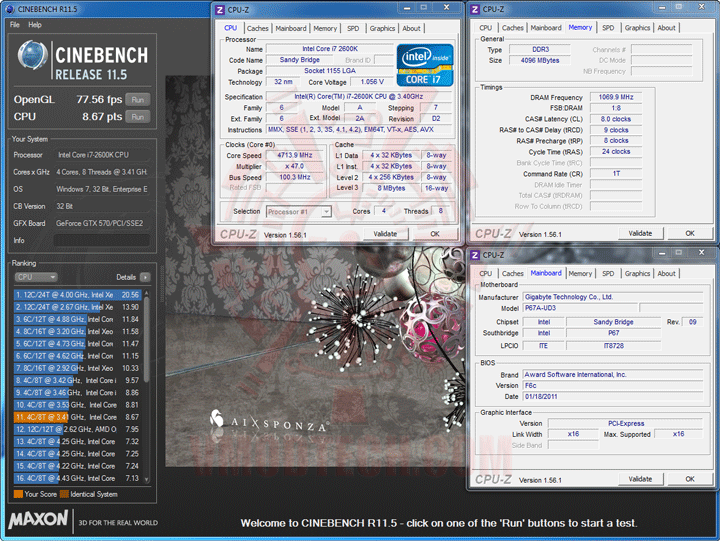Image resolution: width=720 pixels, height=541 pixels.
Task: Click the BIOS Version field F6c
Action: coord(613,386)
